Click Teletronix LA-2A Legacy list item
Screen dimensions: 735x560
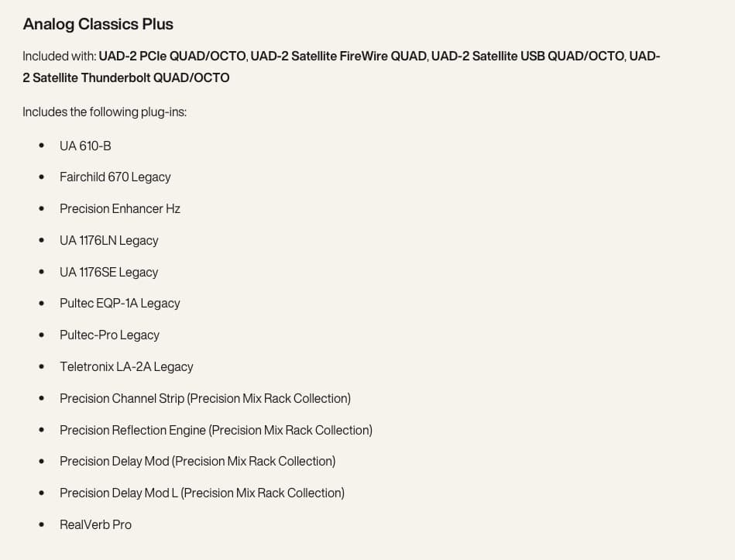pyautogui.click(x=126, y=367)
